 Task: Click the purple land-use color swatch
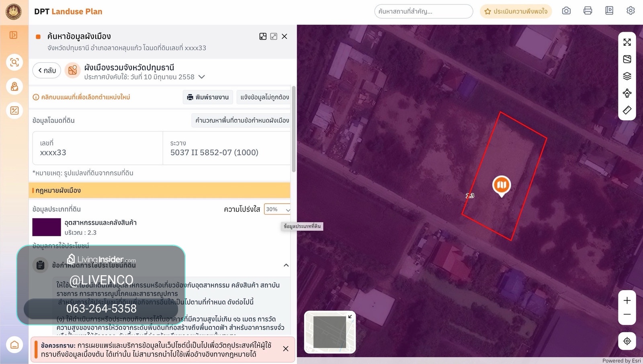47,227
